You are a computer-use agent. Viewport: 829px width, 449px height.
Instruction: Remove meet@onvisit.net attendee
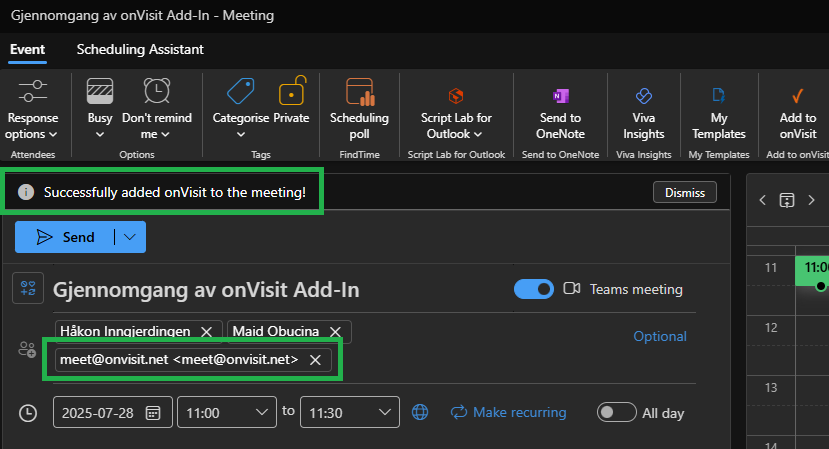pyautogui.click(x=315, y=360)
